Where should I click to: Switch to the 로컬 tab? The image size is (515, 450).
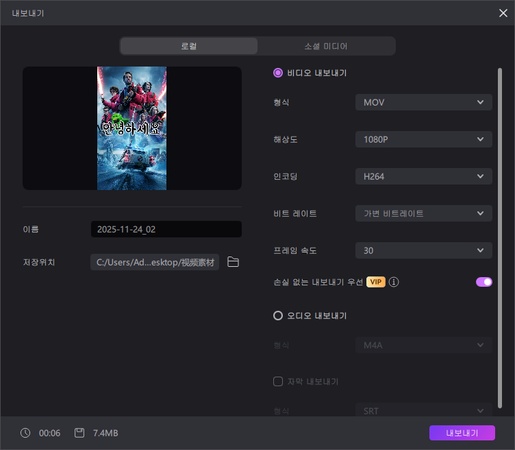pyautogui.click(x=189, y=46)
